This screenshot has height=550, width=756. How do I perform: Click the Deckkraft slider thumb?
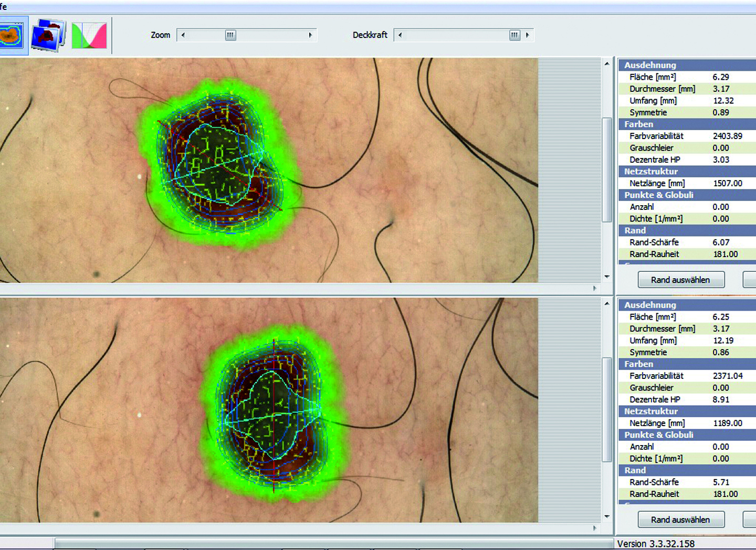tap(514, 35)
